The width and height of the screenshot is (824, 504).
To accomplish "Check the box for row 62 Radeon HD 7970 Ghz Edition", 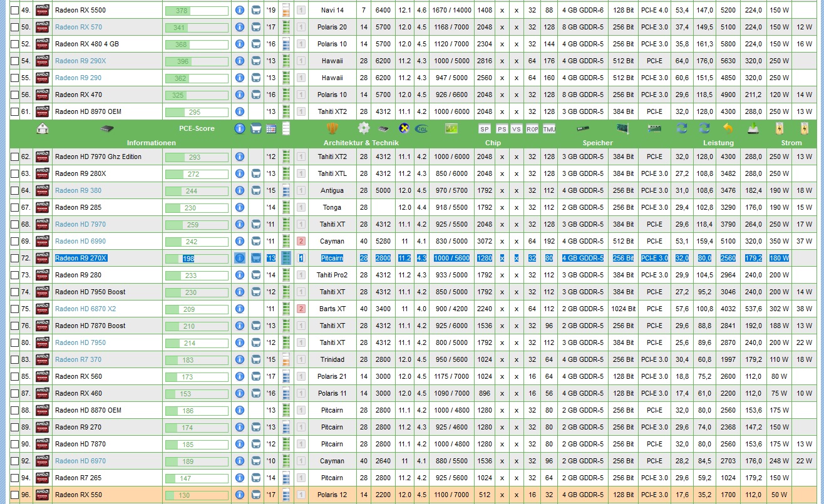I will (15, 157).
